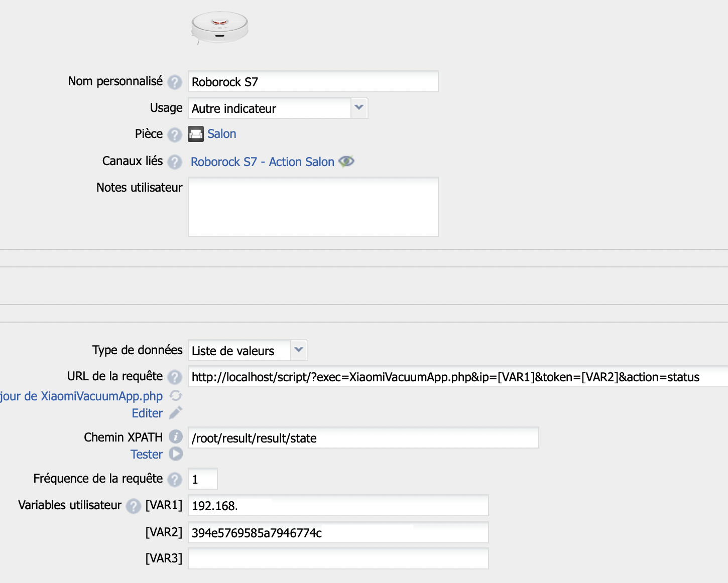Click the refresh icon for XiaomiVacuumApp.php update
Image resolution: width=728 pixels, height=583 pixels.
click(x=176, y=396)
